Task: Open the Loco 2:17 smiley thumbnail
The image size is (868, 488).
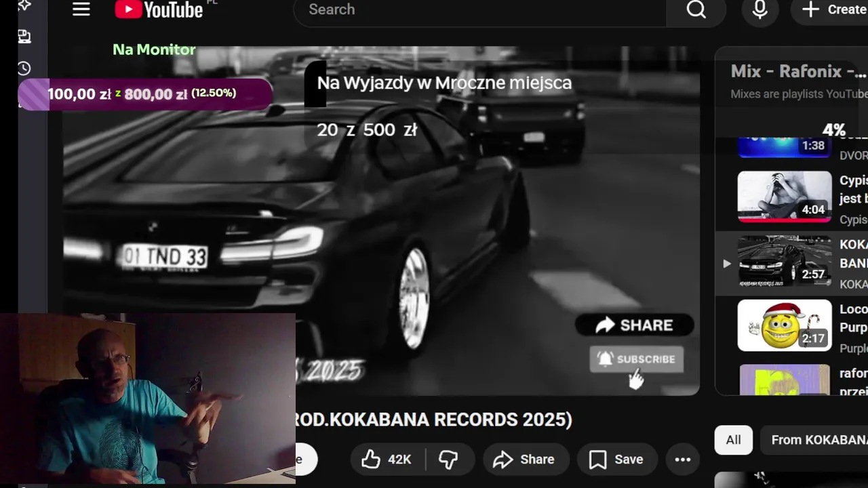Action: (x=785, y=325)
